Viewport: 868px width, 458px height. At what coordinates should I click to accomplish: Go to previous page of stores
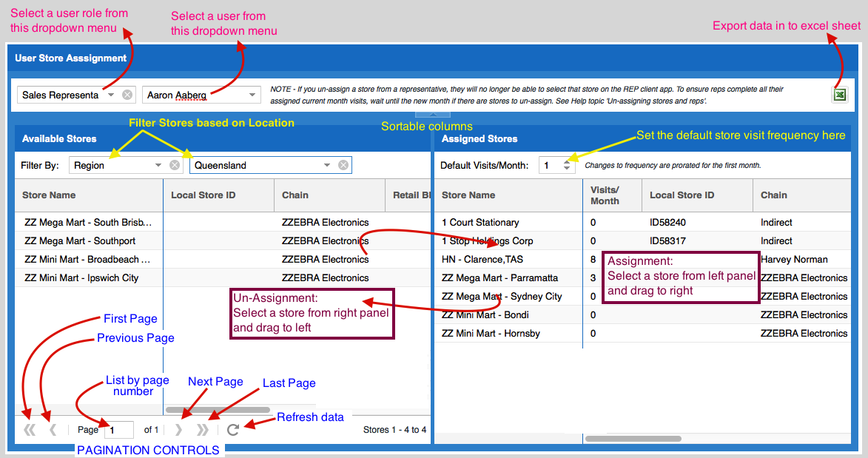pos(53,430)
